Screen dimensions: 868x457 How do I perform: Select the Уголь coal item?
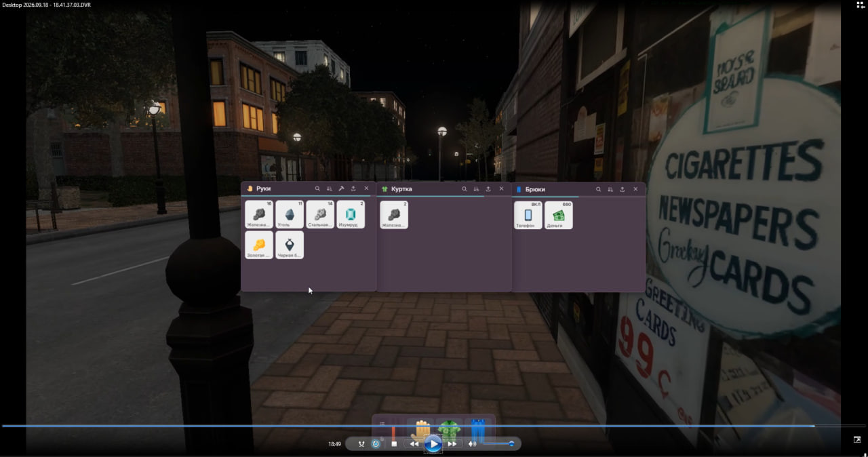[290, 214]
